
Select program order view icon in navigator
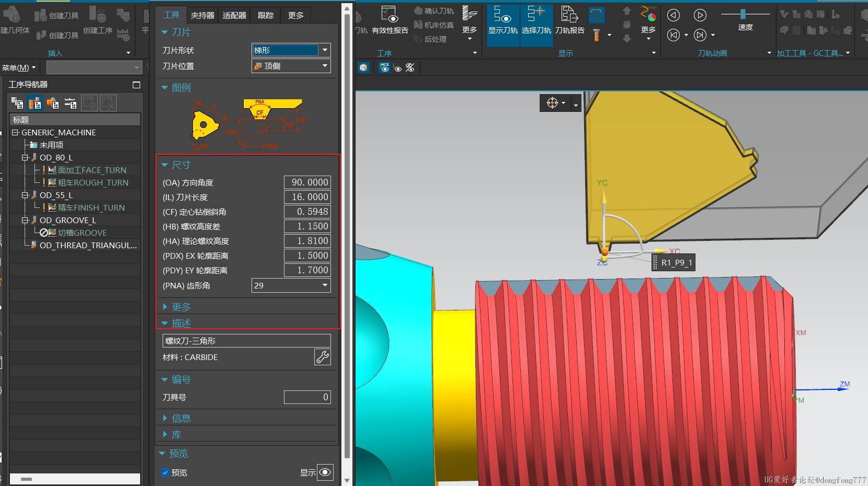tap(17, 103)
